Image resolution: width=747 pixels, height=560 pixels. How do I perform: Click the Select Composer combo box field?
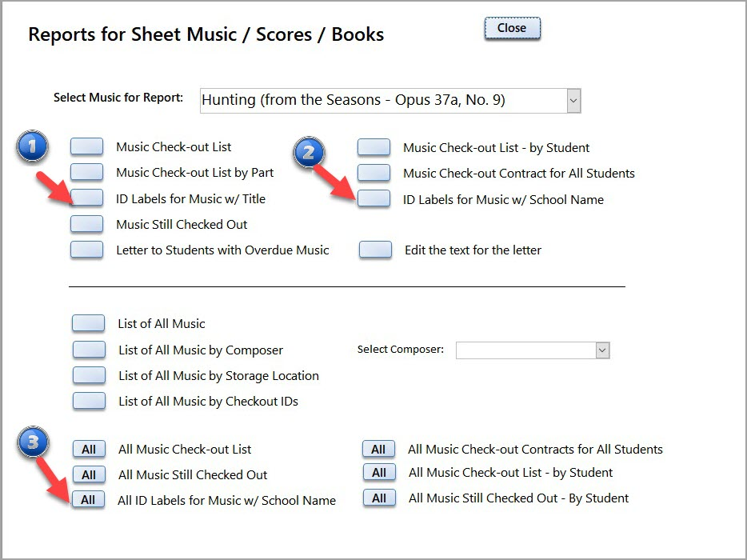(x=525, y=350)
